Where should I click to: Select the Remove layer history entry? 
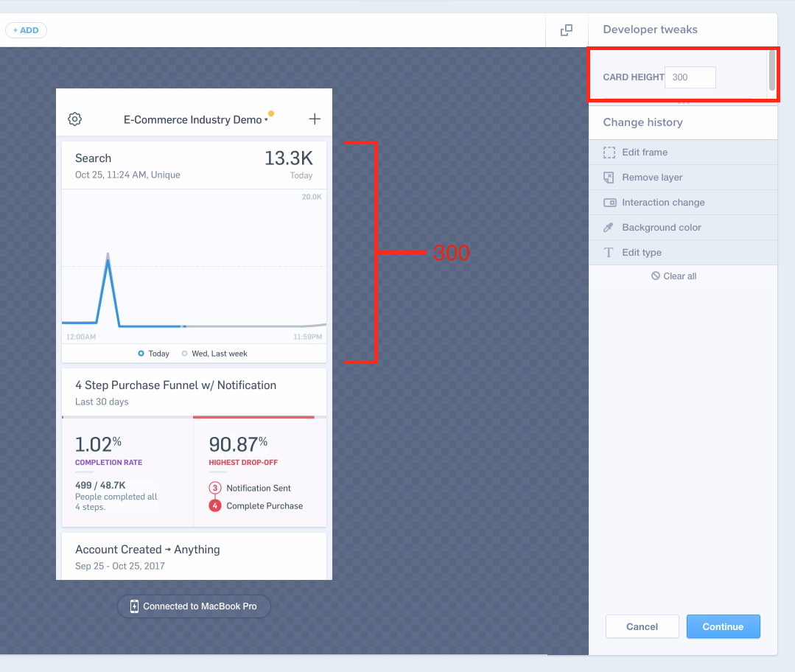(x=652, y=178)
